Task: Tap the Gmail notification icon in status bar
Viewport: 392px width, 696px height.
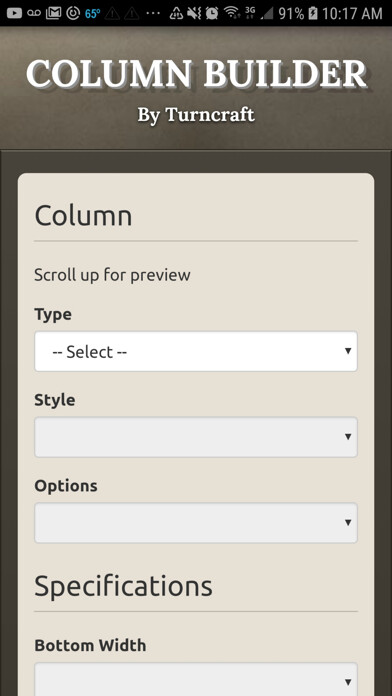Action: tap(53, 13)
